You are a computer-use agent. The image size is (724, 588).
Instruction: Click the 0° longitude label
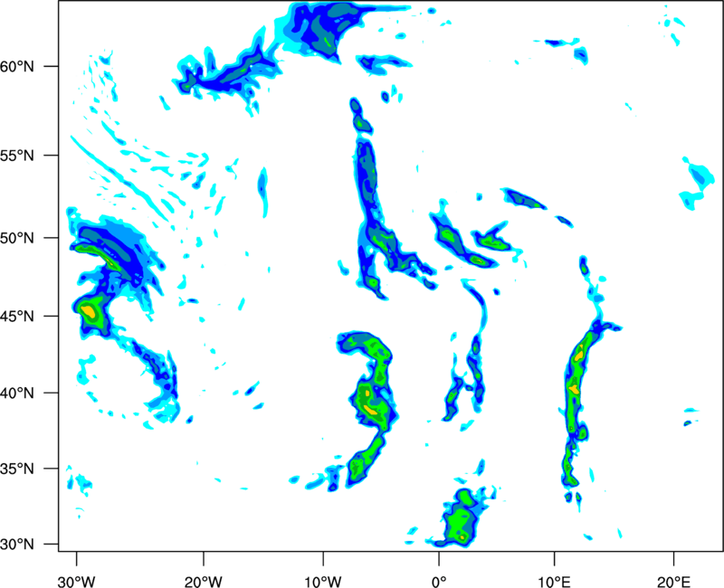coord(438,582)
